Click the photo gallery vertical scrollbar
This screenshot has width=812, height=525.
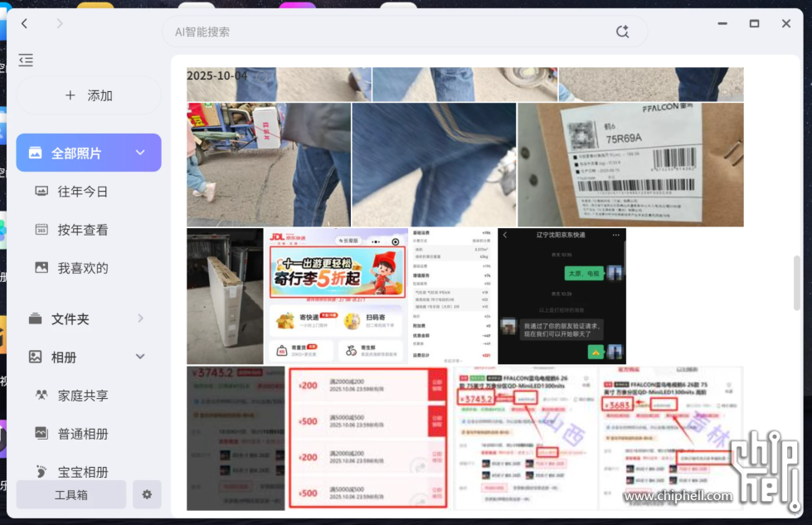pyautogui.click(x=797, y=282)
